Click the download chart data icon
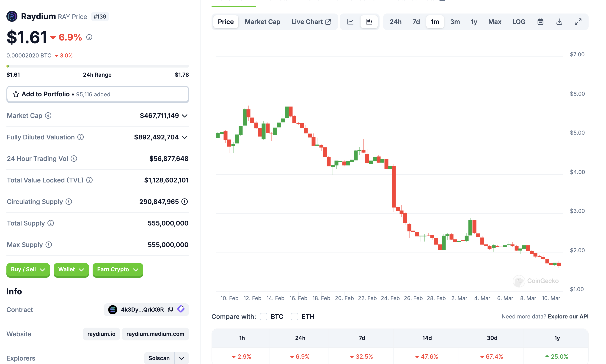The height and width of the screenshot is (364, 606). [x=559, y=22]
